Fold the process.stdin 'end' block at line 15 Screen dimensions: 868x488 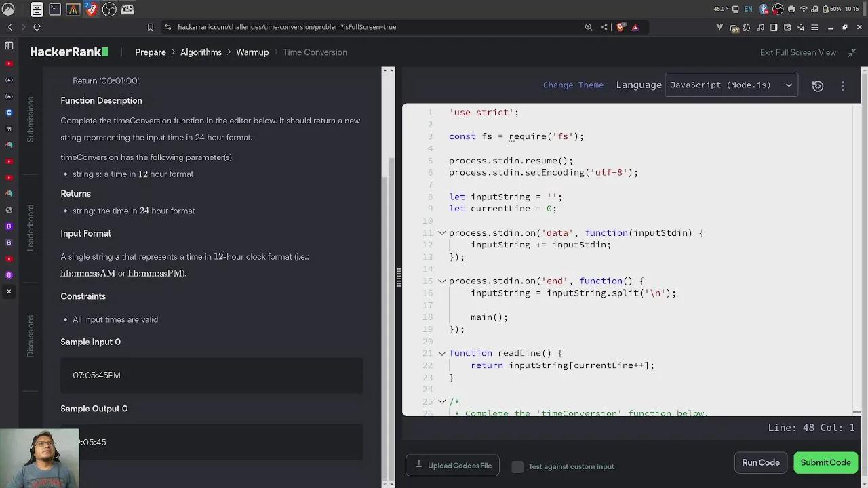442,281
